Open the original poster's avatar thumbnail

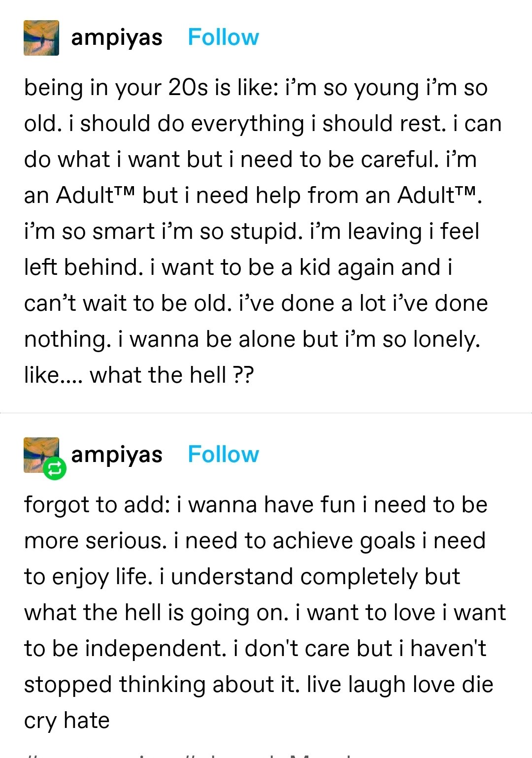pos(41,38)
